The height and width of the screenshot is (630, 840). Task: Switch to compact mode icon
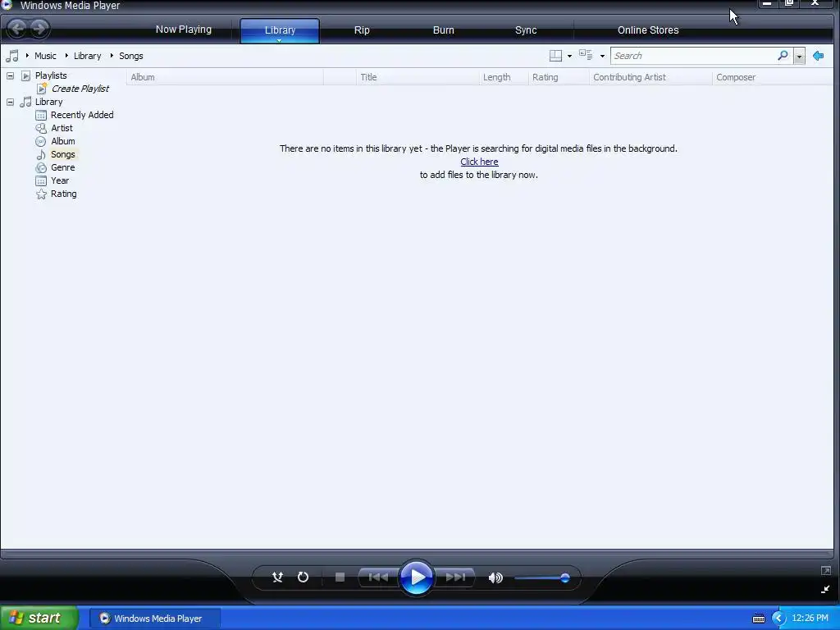click(x=825, y=589)
